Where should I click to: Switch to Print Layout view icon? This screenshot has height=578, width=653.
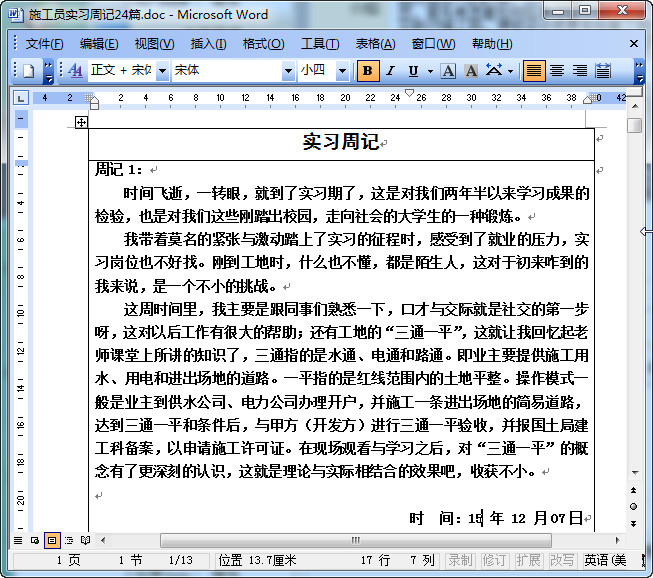pyautogui.click(x=52, y=541)
